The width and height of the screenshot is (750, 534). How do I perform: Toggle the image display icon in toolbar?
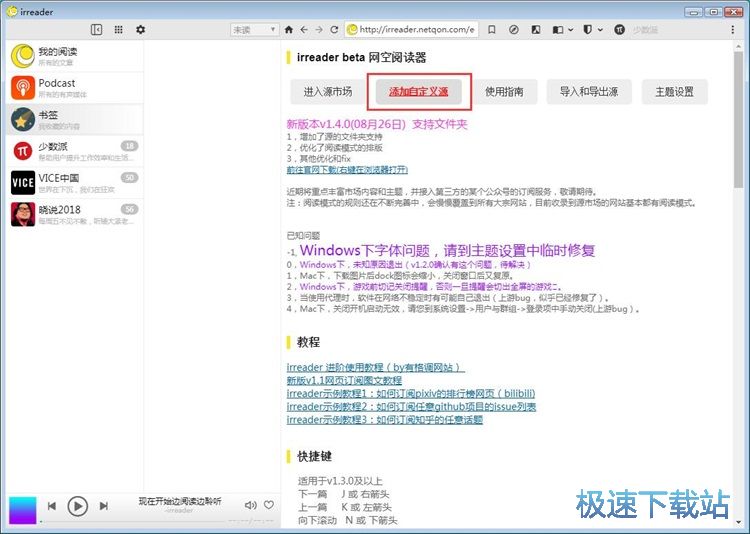[536, 30]
